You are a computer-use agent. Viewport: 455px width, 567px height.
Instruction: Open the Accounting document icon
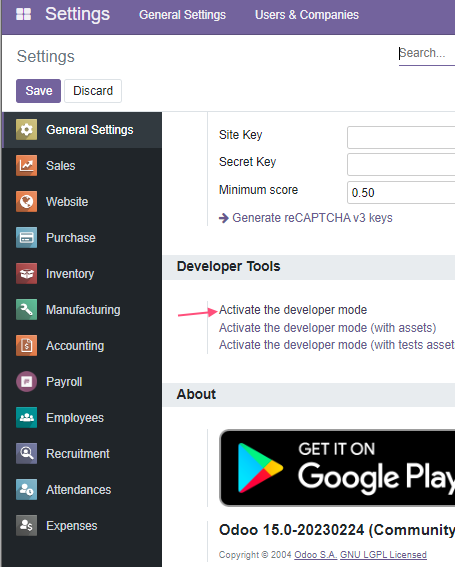point(26,345)
